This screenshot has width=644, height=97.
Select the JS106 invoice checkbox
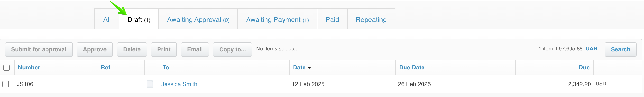pos(6,84)
